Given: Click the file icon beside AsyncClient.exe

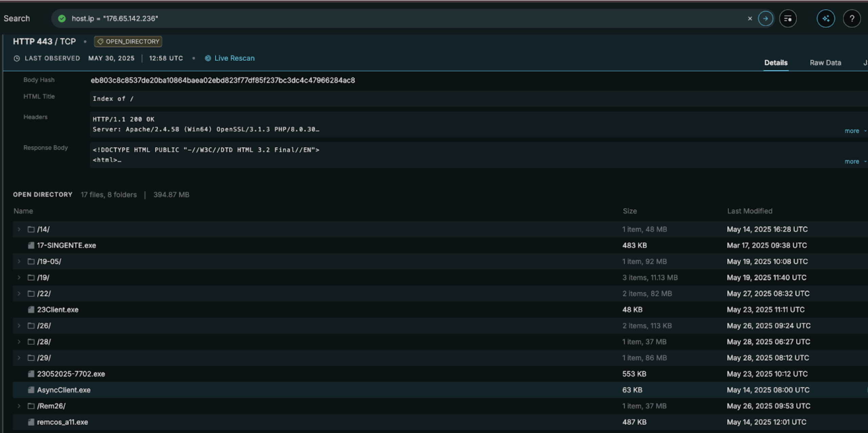Looking at the screenshot, I should (x=31, y=390).
